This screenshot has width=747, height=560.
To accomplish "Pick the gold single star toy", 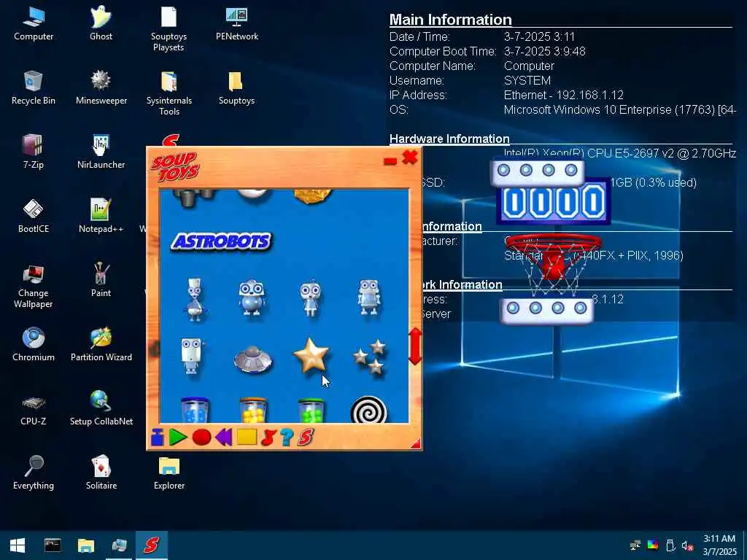I will [x=311, y=355].
